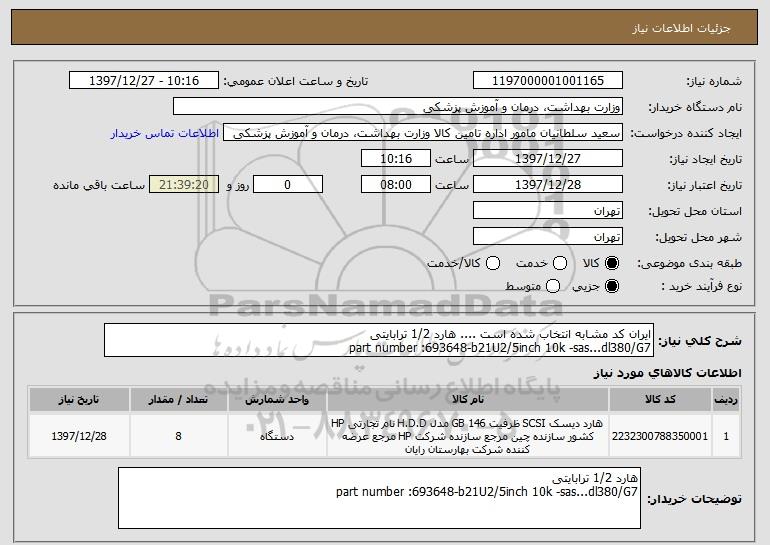Select the کالا radio button
The width and height of the screenshot is (770, 545).
(612, 264)
